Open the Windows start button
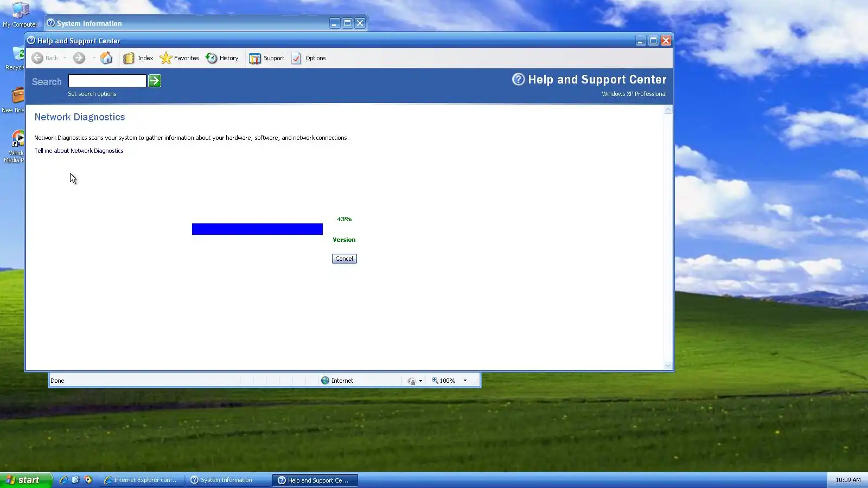This screenshot has height=488, width=868. click(x=26, y=480)
